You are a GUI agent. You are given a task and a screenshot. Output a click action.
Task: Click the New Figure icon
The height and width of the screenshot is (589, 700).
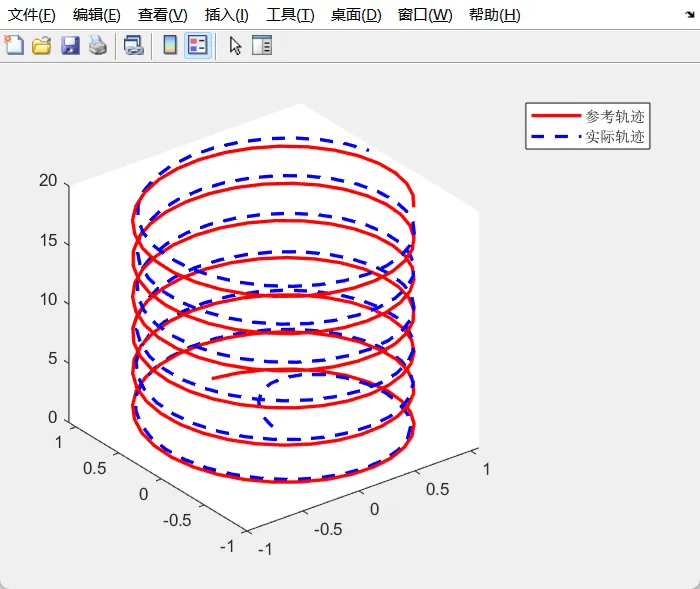14,45
